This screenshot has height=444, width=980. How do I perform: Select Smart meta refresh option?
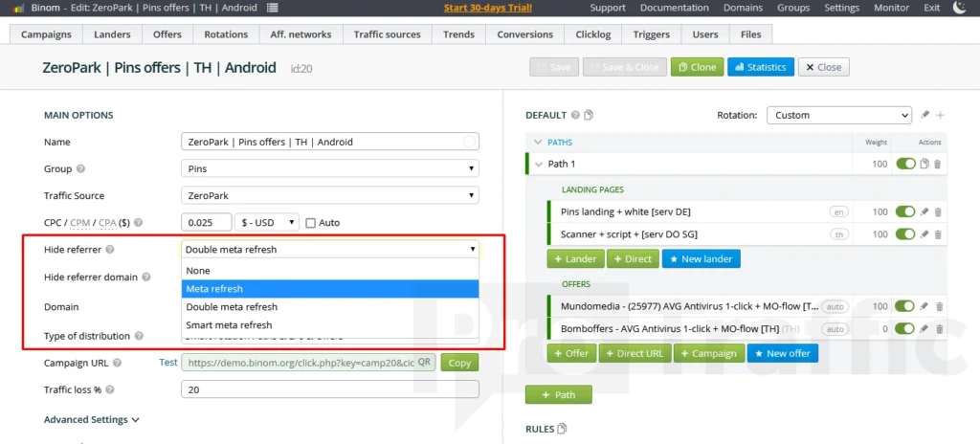[330, 325]
